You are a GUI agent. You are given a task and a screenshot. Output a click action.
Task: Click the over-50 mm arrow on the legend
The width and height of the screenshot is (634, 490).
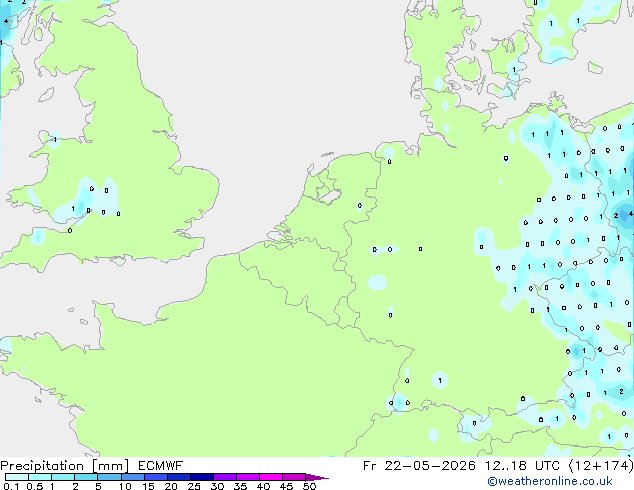317,477
